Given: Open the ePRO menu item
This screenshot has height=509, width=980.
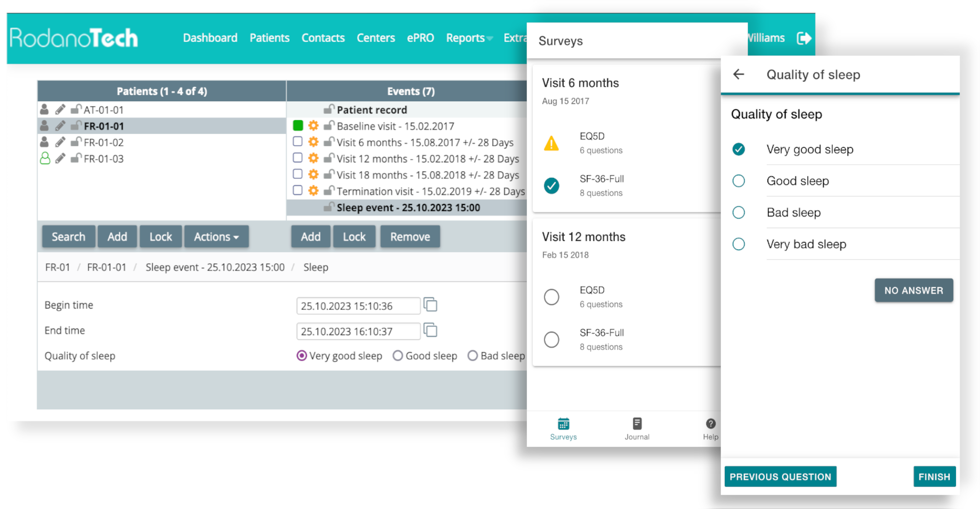Looking at the screenshot, I should [420, 38].
